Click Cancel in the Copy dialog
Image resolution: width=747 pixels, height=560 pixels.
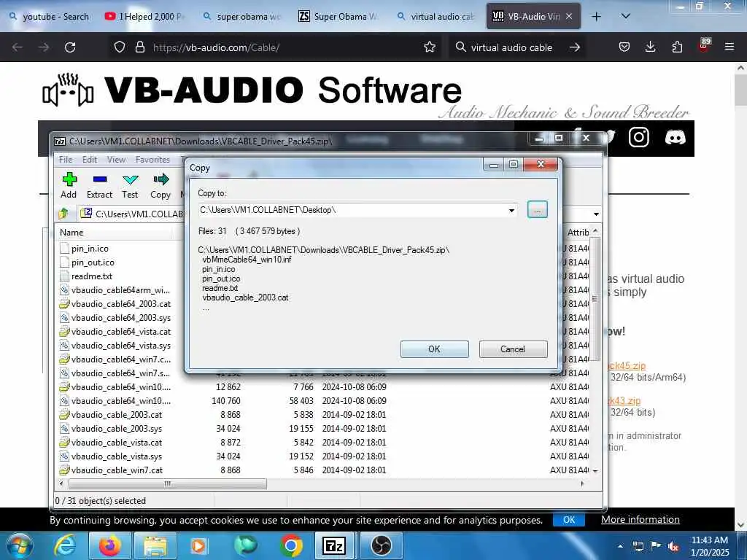pos(513,349)
